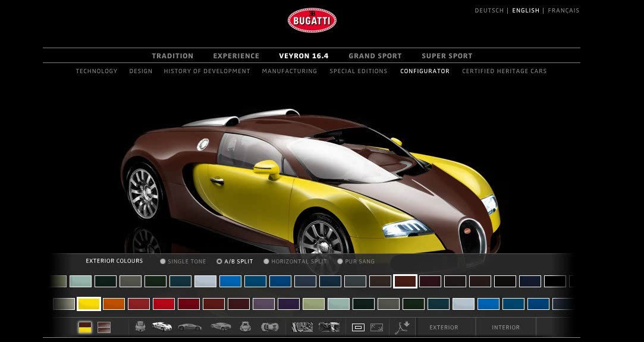Open History of Development
644x342 pixels.
207,71
